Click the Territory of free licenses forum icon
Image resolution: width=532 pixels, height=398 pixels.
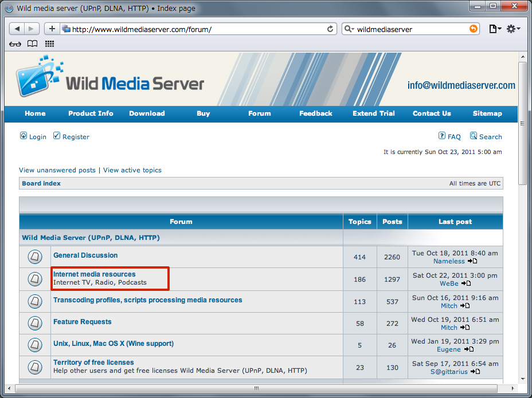pos(35,367)
